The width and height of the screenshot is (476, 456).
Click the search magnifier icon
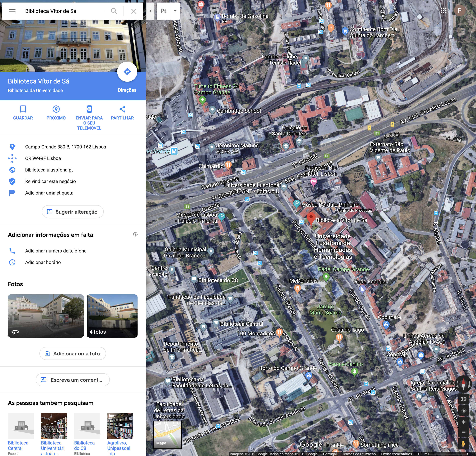pyautogui.click(x=114, y=11)
